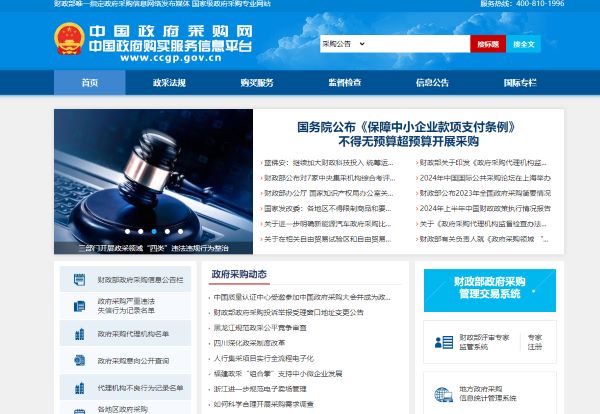The width and height of the screenshot is (600, 414).
Task: Open news 财政部关于印发《政府采购代理机构监…
Action: [483, 163]
